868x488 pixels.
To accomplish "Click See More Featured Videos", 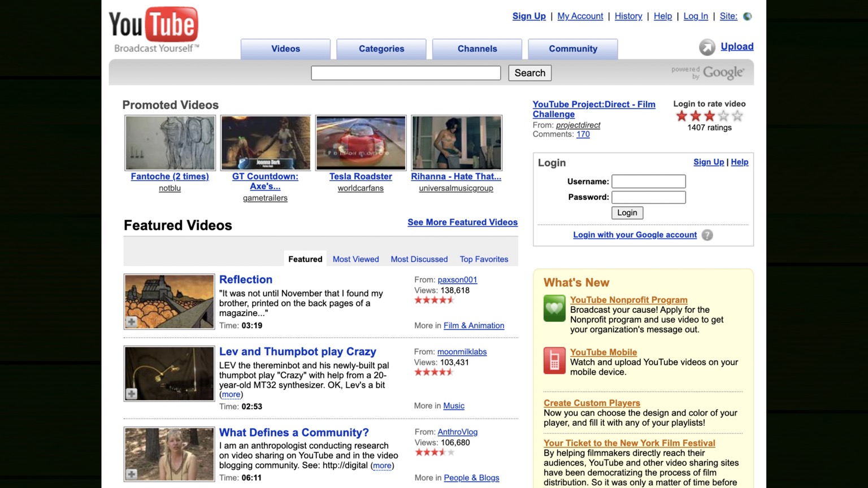I will click(x=462, y=223).
